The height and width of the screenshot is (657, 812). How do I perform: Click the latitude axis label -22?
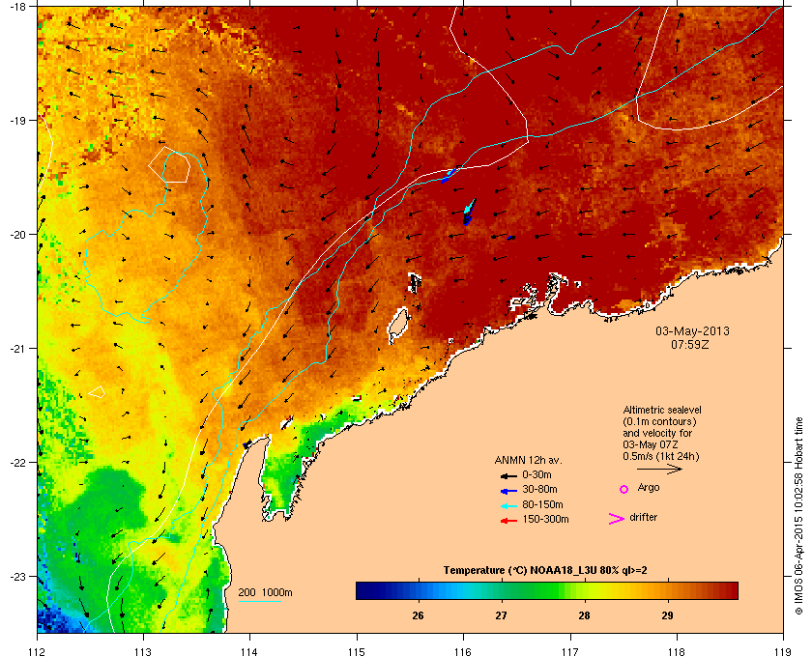[x=17, y=463]
